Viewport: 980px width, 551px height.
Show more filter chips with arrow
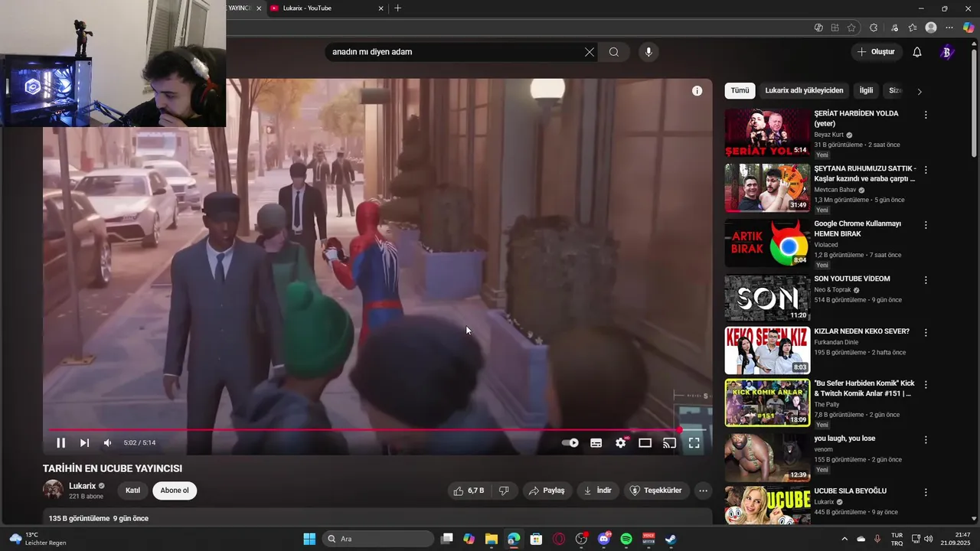tap(920, 91)
